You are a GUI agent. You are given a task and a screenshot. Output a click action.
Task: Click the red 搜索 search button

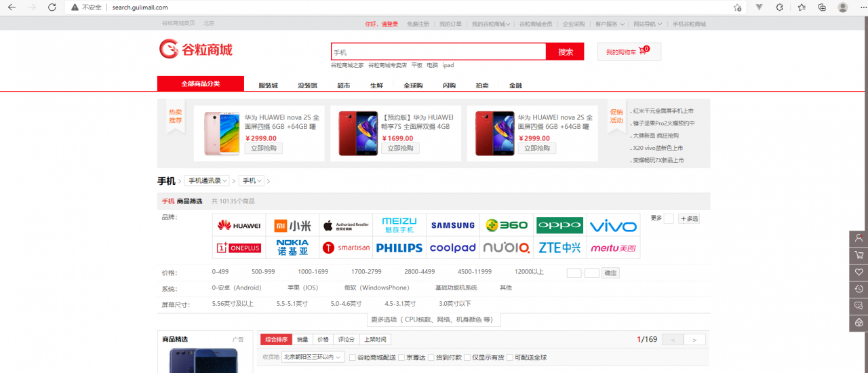coord(566,52)
